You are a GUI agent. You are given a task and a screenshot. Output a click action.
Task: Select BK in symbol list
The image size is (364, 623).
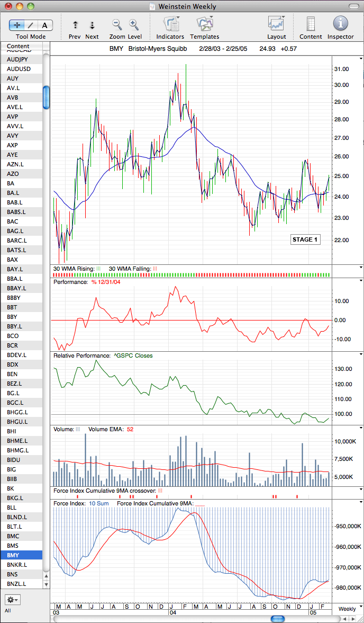22,488
